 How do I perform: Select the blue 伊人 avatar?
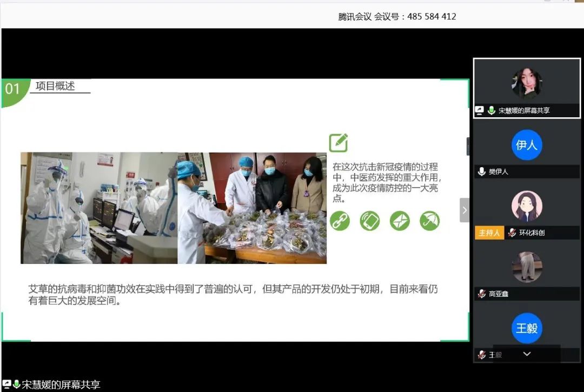pos(527,145)
